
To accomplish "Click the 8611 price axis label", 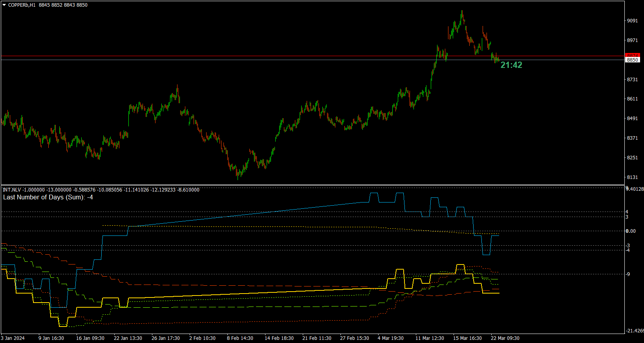I will tap(632, 99).
